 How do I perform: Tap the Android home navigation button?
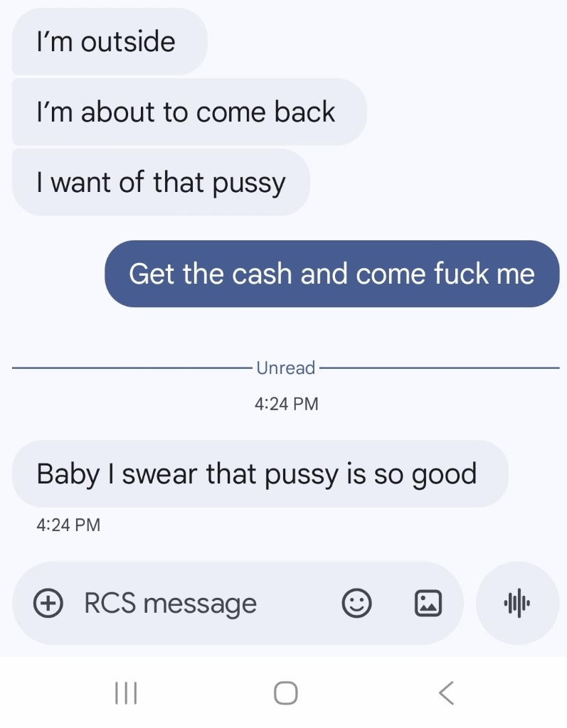pyautogui.click(x=285, y=693)
